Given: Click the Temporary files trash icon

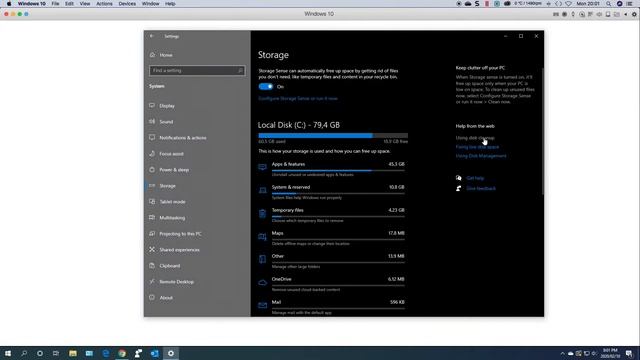Looking at the screenshot, I should [262, 213].
